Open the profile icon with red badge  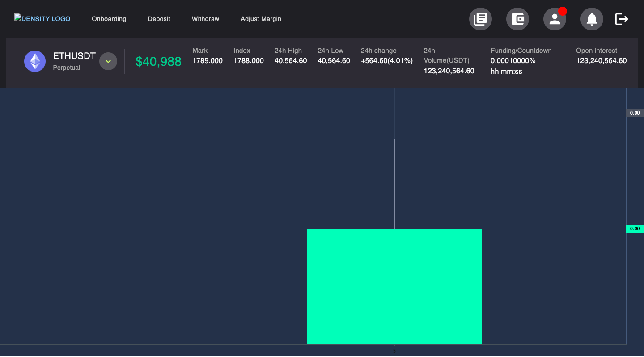(x=555, y=19)
